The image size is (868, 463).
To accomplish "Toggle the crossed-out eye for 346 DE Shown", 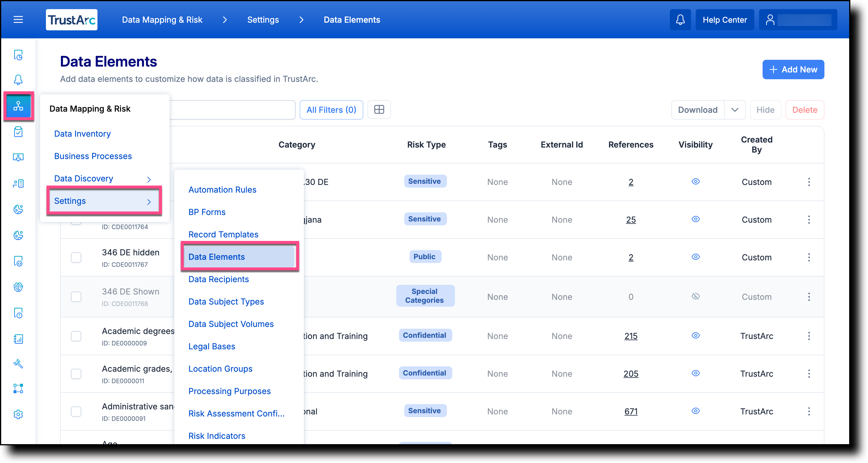I will 695,296.
